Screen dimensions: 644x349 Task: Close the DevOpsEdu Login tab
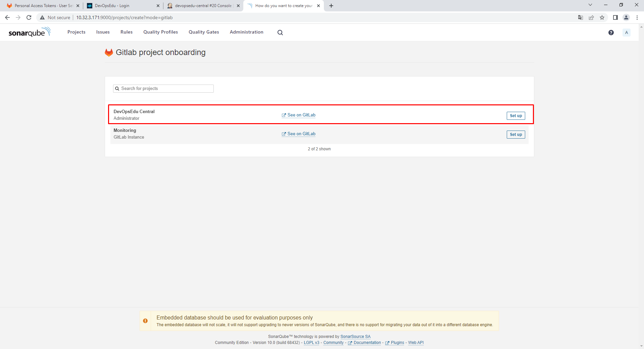click(158, 6)
